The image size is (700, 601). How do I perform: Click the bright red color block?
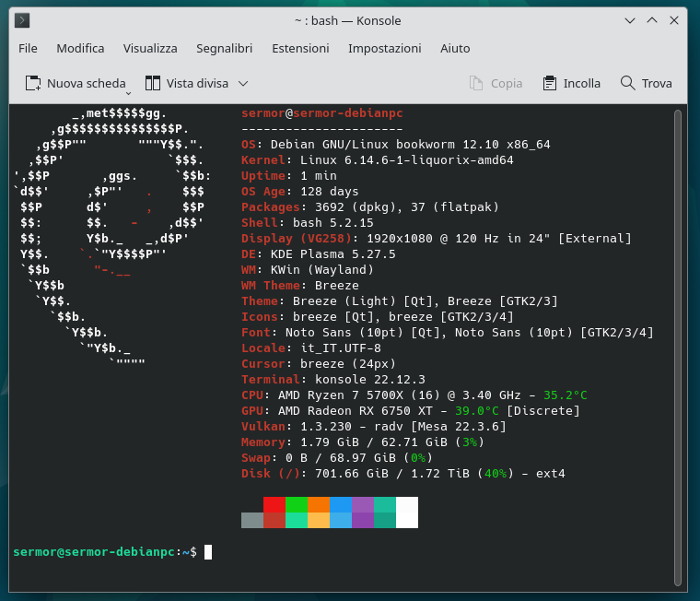(x=274, y=504)
